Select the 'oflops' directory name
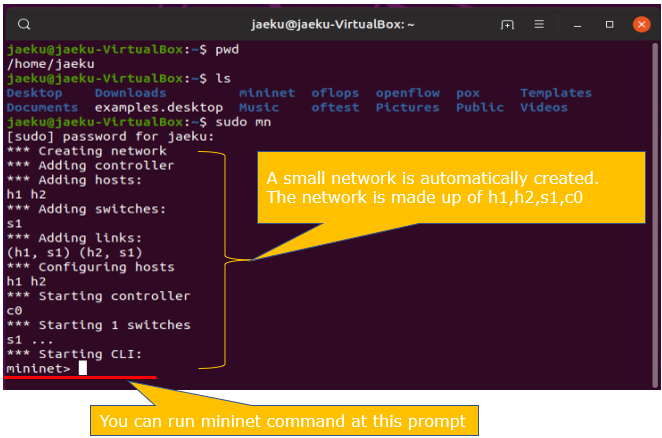 pos(335,93)
